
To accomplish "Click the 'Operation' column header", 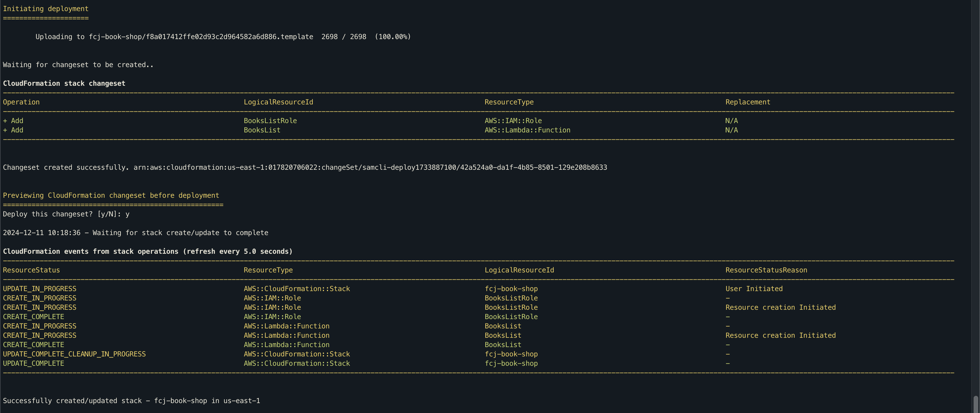I will tap(21, 102).
